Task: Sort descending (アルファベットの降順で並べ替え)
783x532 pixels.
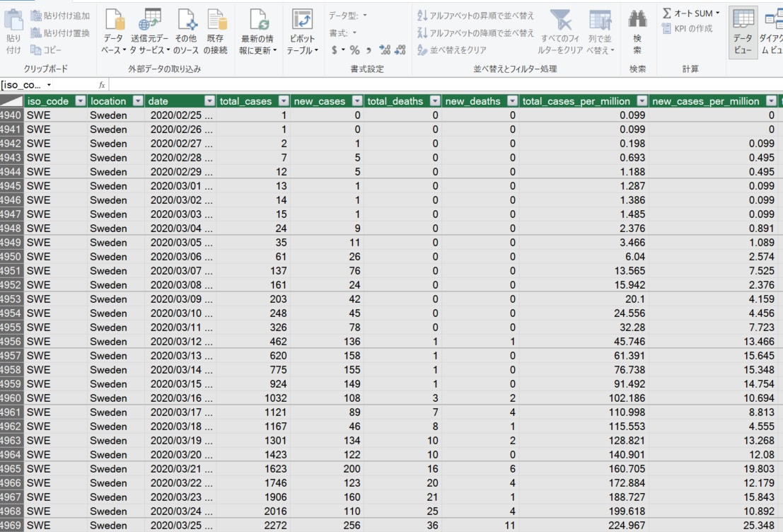Action: click(475, 33)
